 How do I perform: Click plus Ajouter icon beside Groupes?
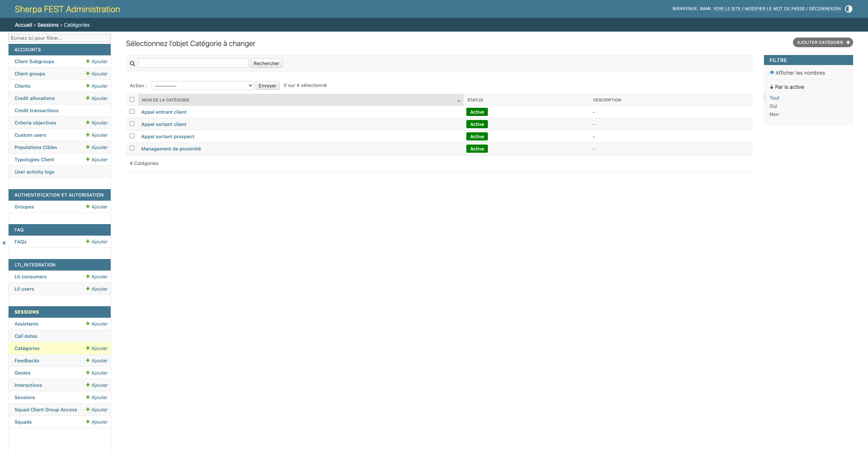88,207
